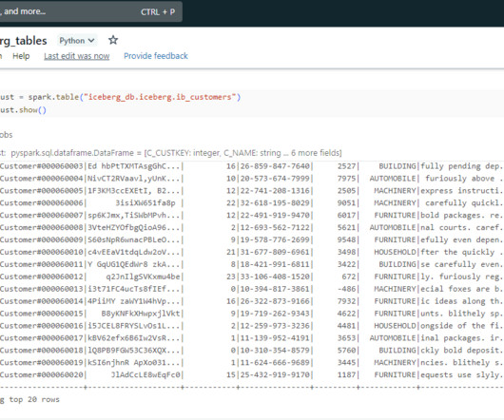
Task: Click phone number 32-618-195-8029
Action: pyautogui.click(x=275, y=203)
